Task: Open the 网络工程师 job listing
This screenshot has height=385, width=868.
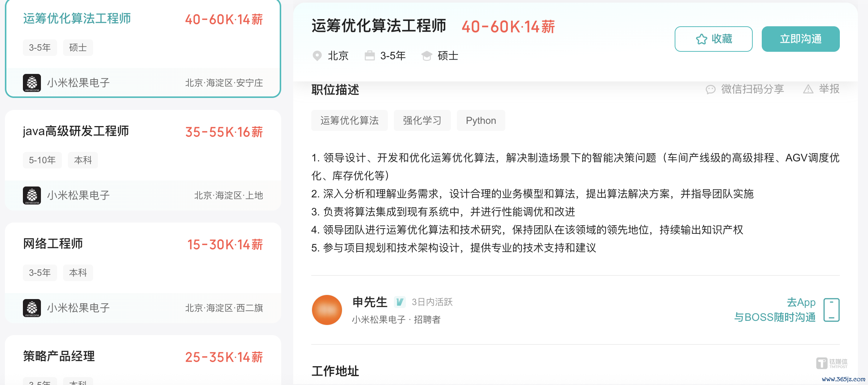Action: coord(143,273)
